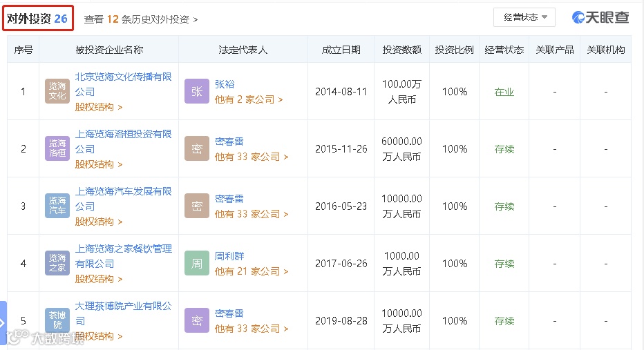Viewport: 644px width, 350px height.
Task: Click the 关联机构 column header
Action: click(x=606, y=50)
